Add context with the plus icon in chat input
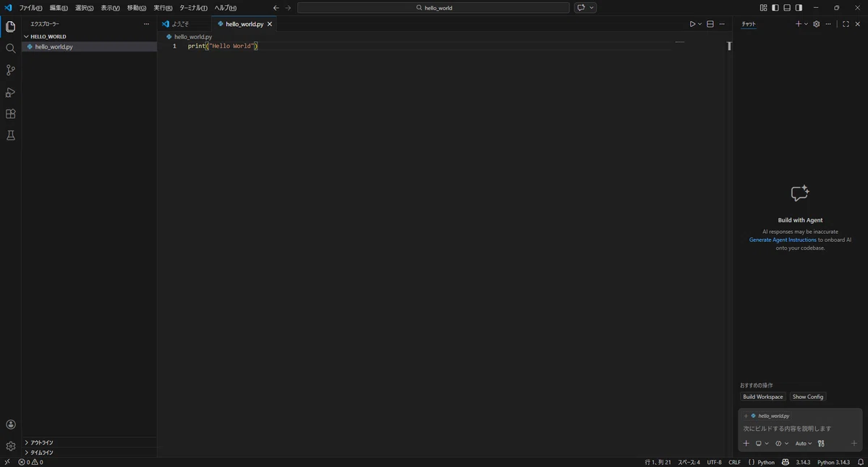 pos(746,443)
